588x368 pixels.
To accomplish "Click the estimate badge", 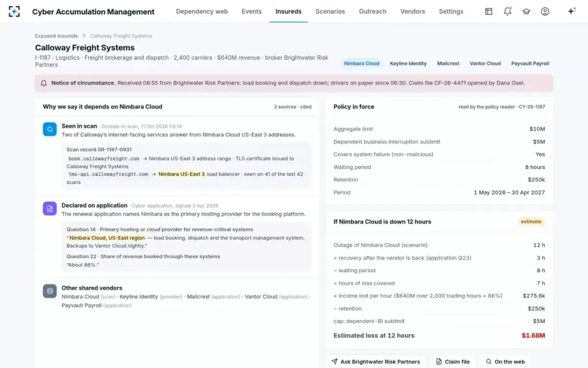I will [531, 221].
